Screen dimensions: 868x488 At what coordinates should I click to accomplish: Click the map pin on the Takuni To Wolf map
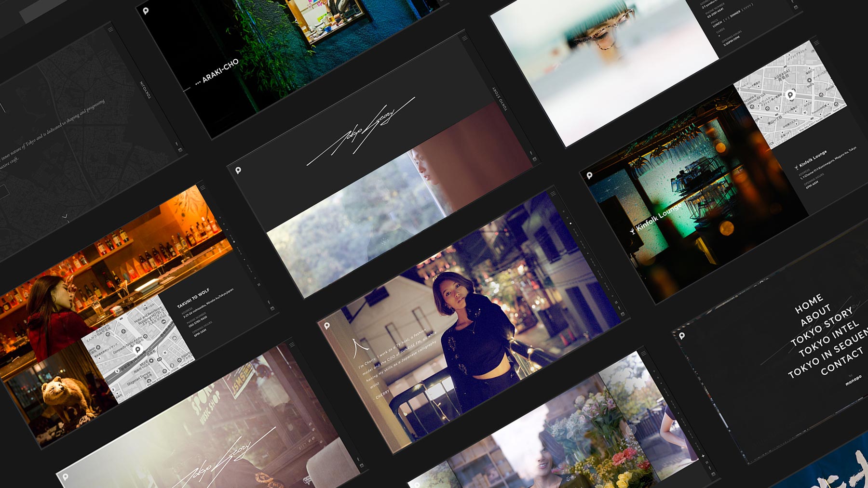pos(138,349)
